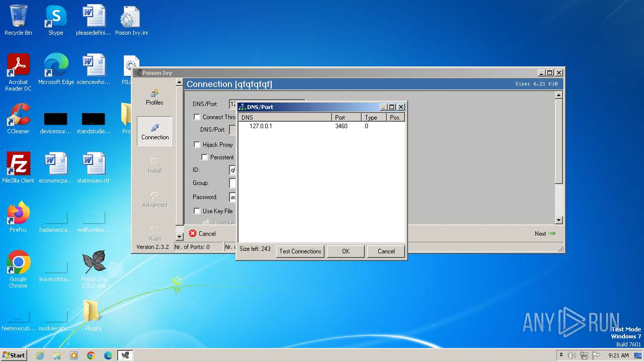Click the Type column header
644x362 pixels.
tap(374, 118)
